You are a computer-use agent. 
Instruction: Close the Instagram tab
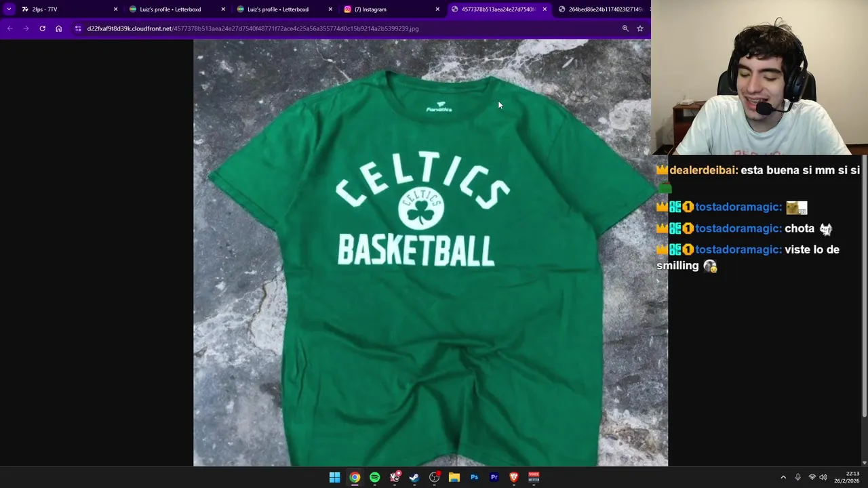(437, 9)
